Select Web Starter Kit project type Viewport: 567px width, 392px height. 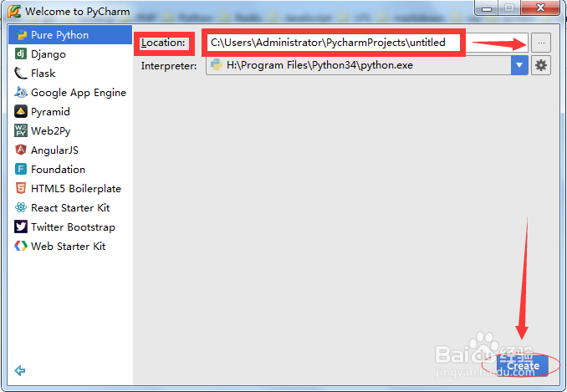point(70,246)
